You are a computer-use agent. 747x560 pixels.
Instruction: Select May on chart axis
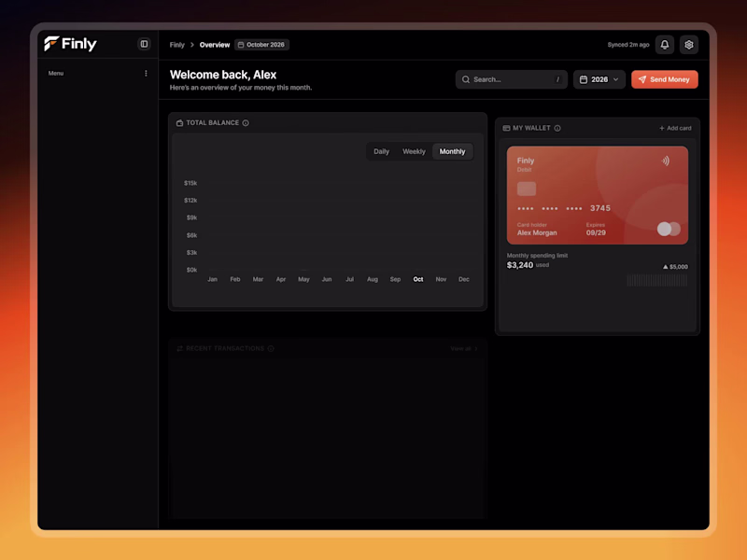click(303, 279)
